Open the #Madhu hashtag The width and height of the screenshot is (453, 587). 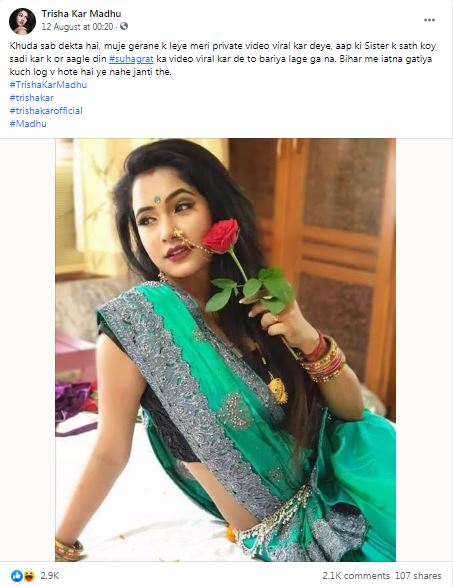[28, 124]
